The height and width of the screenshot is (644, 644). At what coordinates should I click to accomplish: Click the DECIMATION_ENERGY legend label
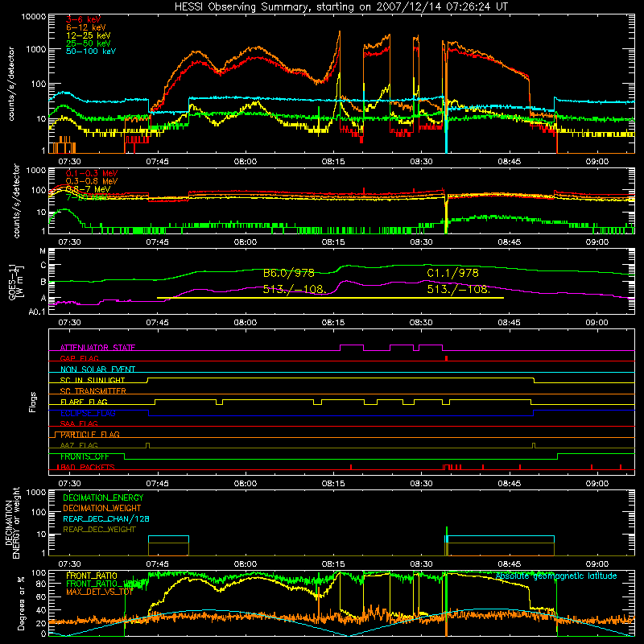103,497
